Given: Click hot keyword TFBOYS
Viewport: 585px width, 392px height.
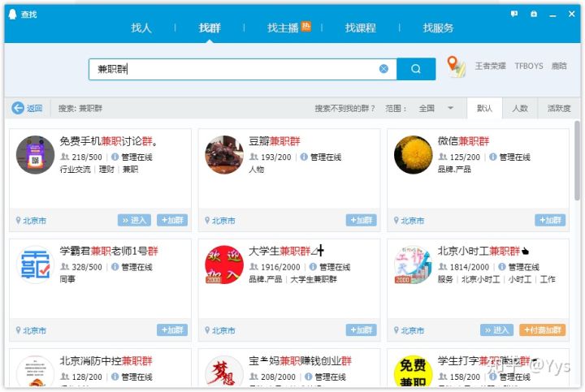Looking at the screenshot, I should coord(529,66).
